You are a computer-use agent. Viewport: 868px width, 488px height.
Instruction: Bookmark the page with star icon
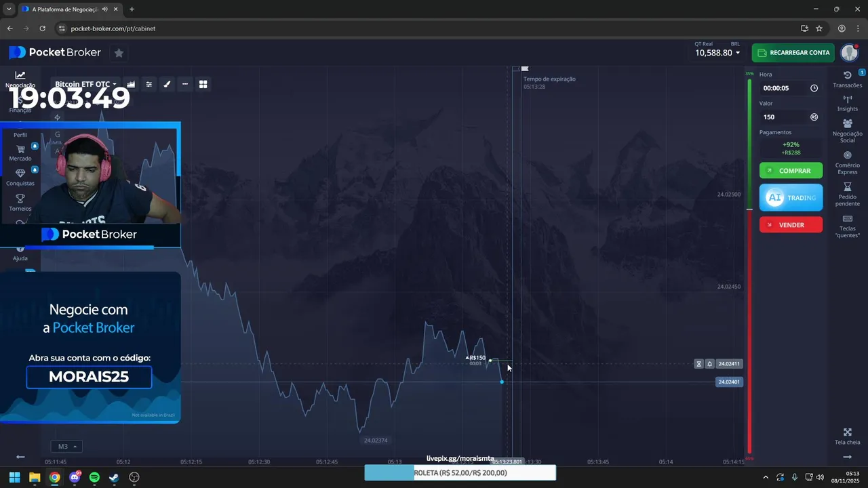point(819,28)
